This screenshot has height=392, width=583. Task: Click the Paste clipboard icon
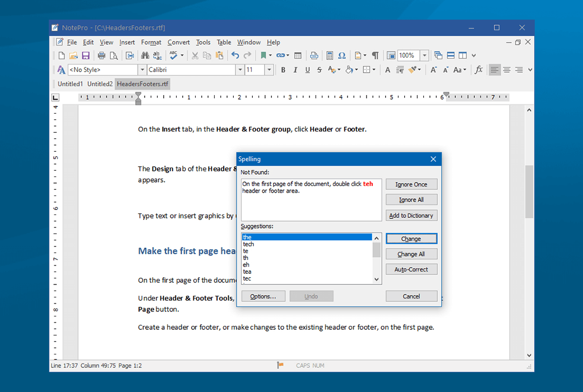[219, 56]
